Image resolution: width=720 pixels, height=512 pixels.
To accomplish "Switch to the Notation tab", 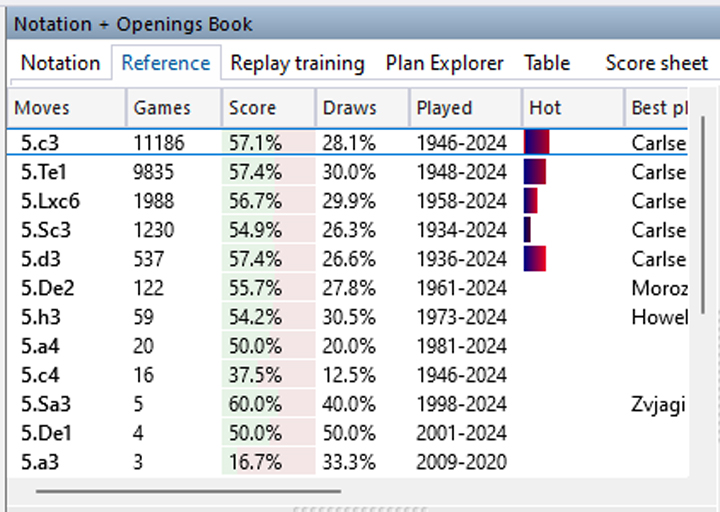I will tap(61, 63).
